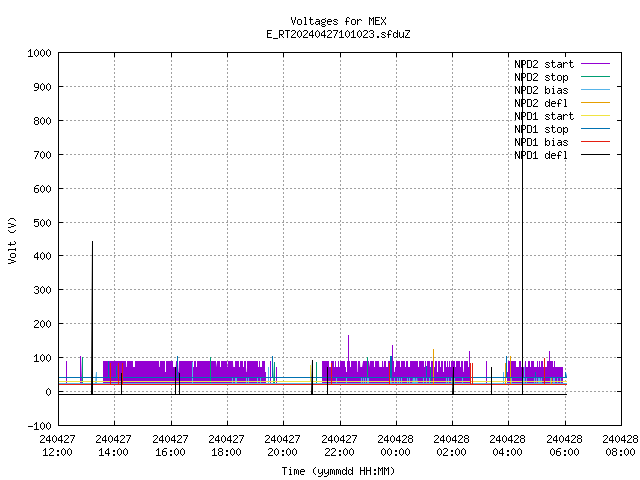Click the x-axis label 240427 16:00
640x480 pixels.
[170, 446]
